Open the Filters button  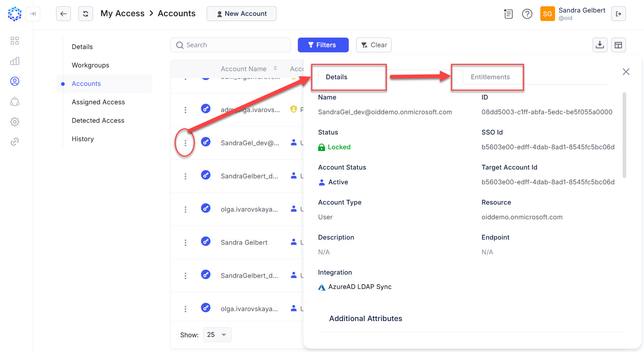[x=323, y=45]
